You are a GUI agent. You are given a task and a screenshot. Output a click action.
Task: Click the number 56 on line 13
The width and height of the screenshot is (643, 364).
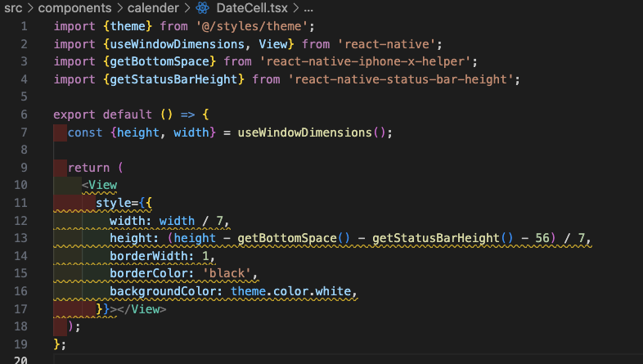542,238
